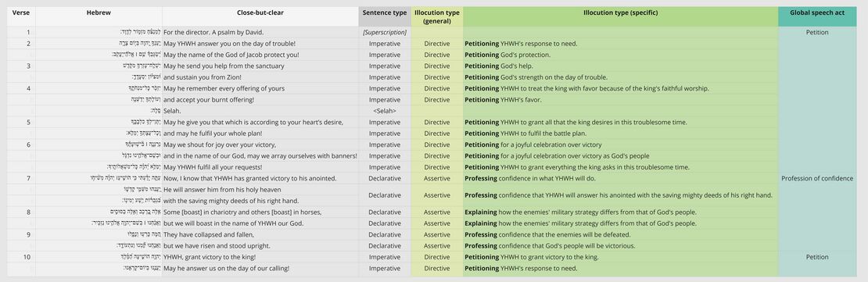The image size is (868, 282).
Task: Select "Petitioning God's protection."
Action: click(x=508, y=55)
